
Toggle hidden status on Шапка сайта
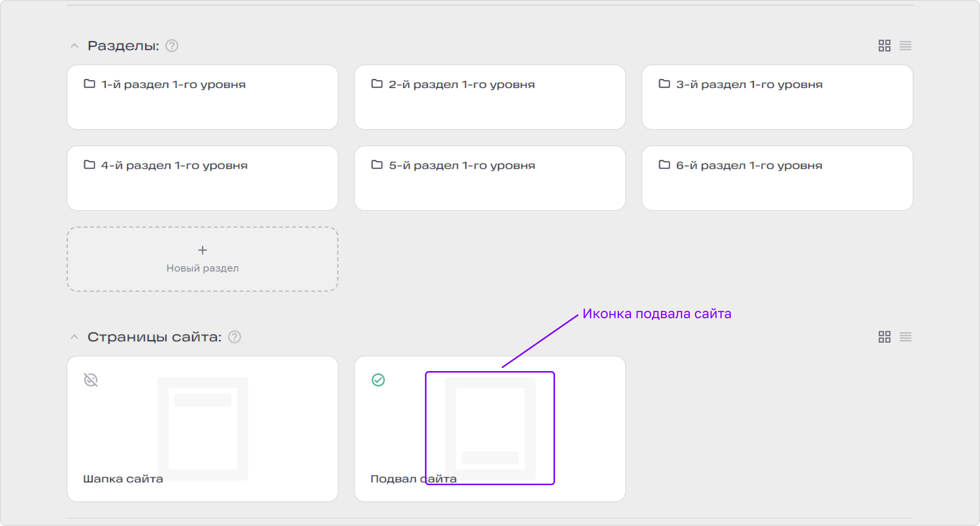tap(90, 379)
